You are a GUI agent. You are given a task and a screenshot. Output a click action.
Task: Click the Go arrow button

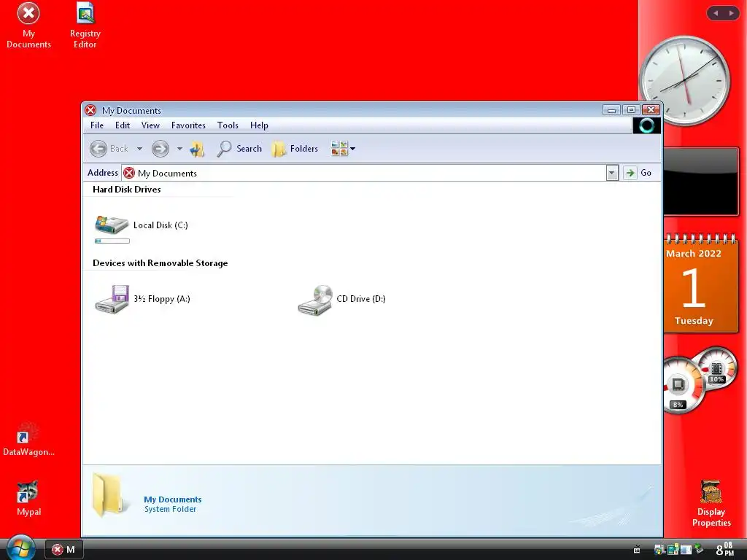pyautogui.click(x=630, y=173)
